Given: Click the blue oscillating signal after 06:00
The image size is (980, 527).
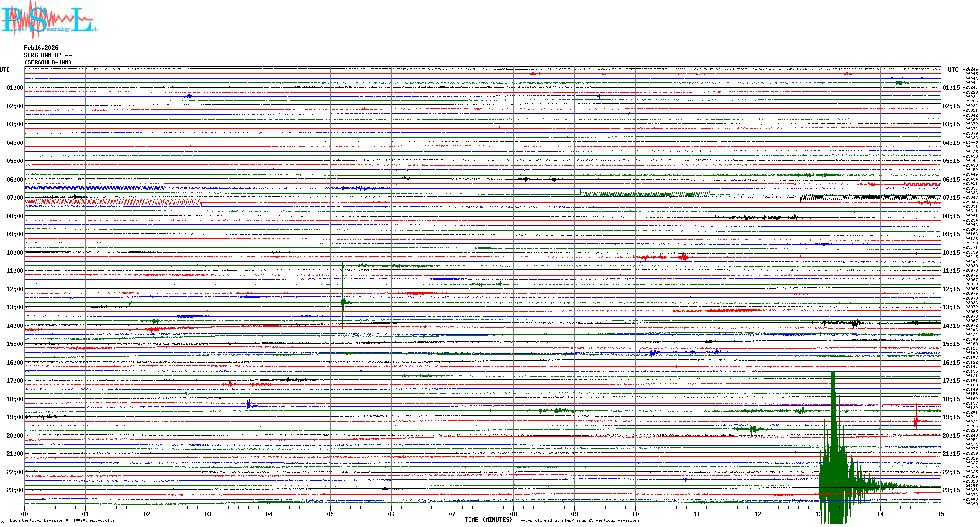Looking at the screenshot, I should coord(95,188).
